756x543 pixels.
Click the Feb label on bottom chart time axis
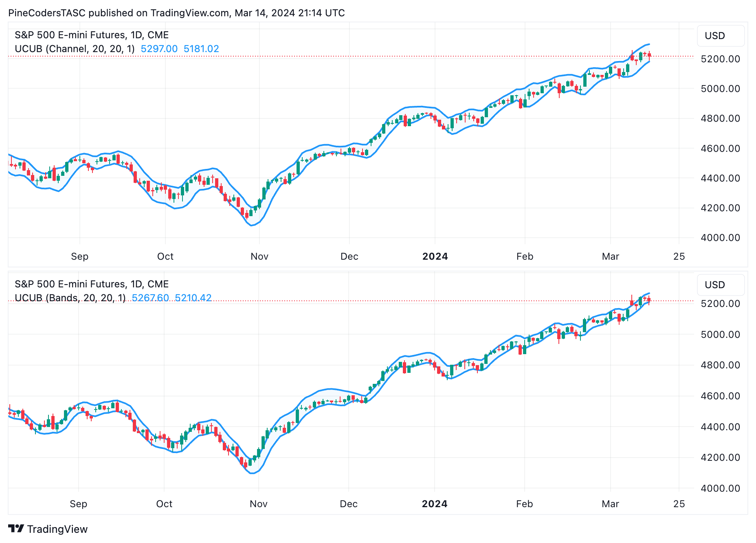point(524,504)
